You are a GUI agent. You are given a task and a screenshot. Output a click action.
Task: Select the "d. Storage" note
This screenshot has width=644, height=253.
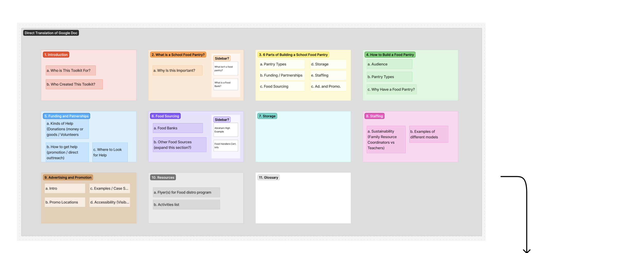coord(328,64)
